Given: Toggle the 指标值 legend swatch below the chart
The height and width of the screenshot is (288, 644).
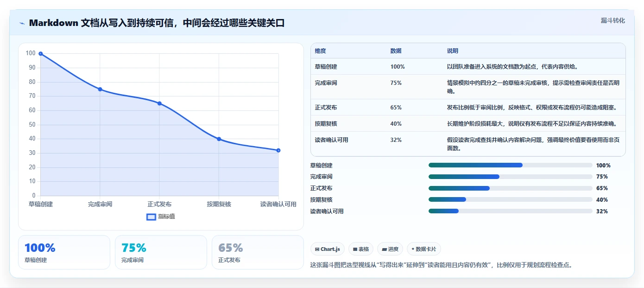Looking at the screenshot, I should [151, 217].
